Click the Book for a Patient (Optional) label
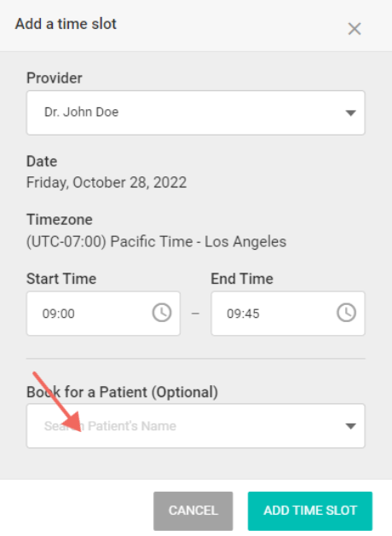392x536 pixels. (x=123, y=392)
